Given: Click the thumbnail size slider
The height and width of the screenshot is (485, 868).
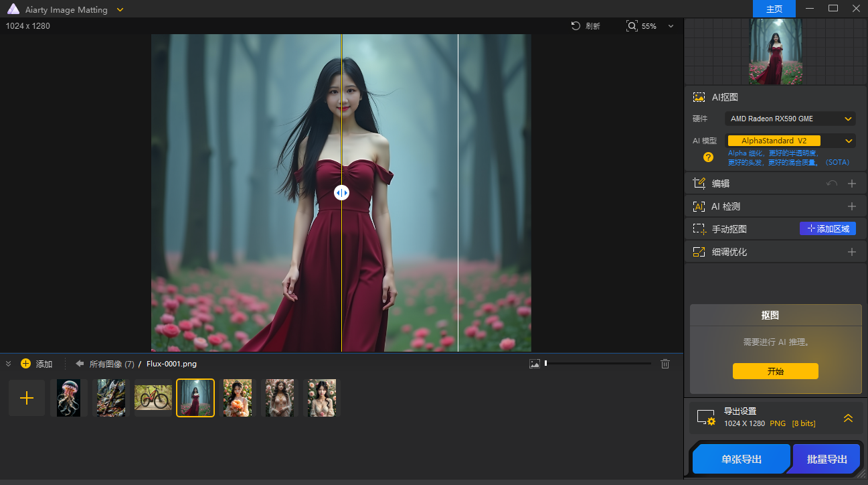Looking at the screenshot, I should click(x=598, y=364).
